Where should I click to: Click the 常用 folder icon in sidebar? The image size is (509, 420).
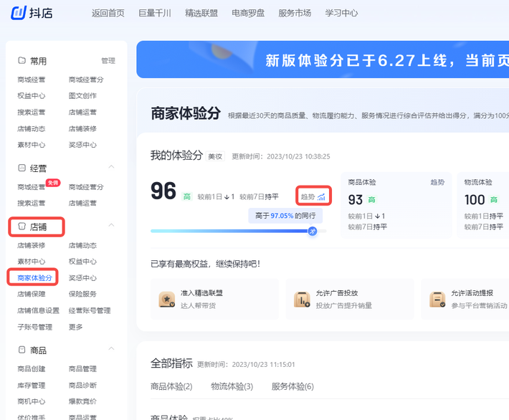coord(22,61)
